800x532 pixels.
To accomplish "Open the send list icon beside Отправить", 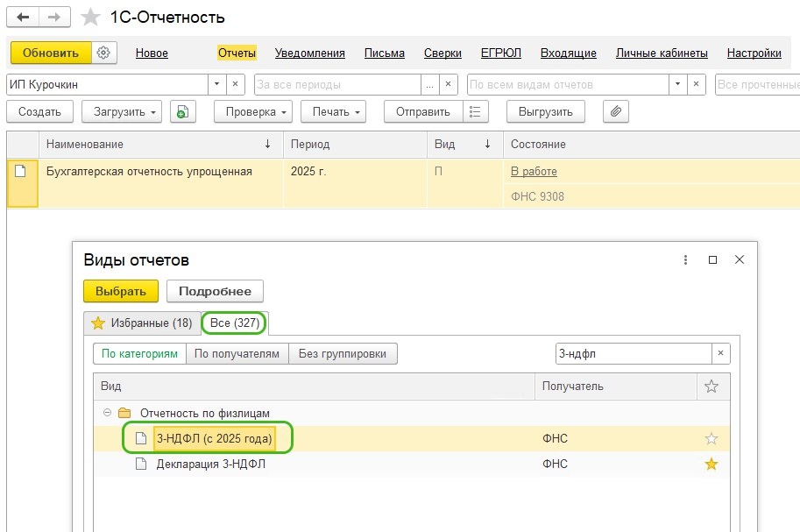I will coord(475,112).
